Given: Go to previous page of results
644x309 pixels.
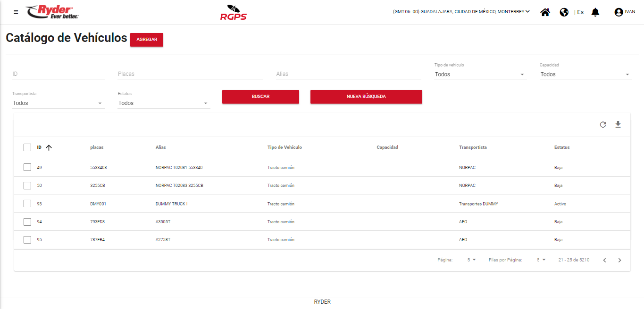Looking at the screenshot, I should [x=604, y=260].
